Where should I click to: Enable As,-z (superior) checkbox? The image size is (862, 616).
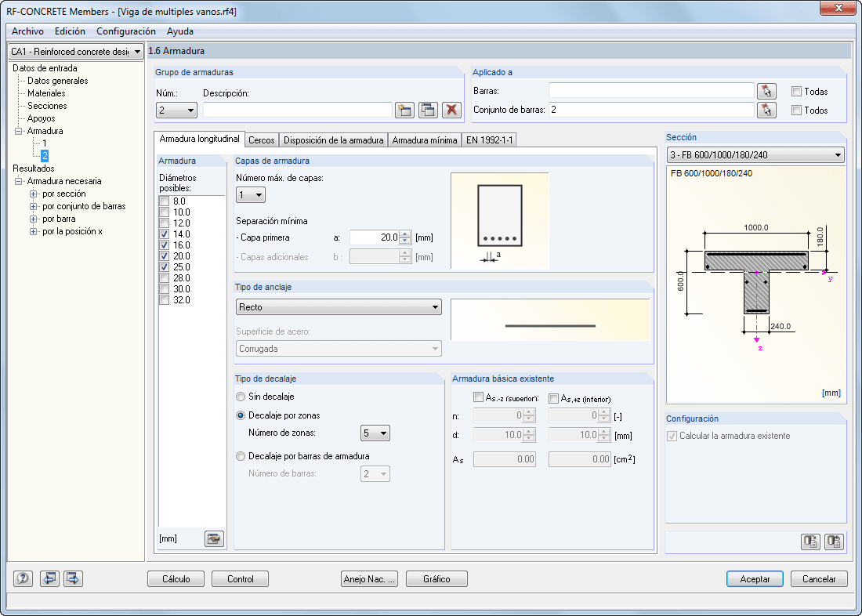tap(478, 398)
